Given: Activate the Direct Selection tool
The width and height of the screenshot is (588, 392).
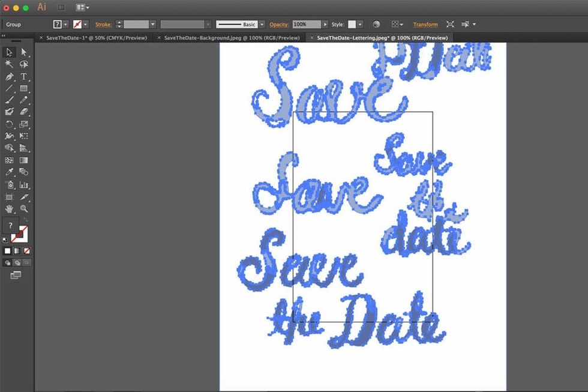Looking at the screenshot, I should pyautogui.click(x=24, y=52).
